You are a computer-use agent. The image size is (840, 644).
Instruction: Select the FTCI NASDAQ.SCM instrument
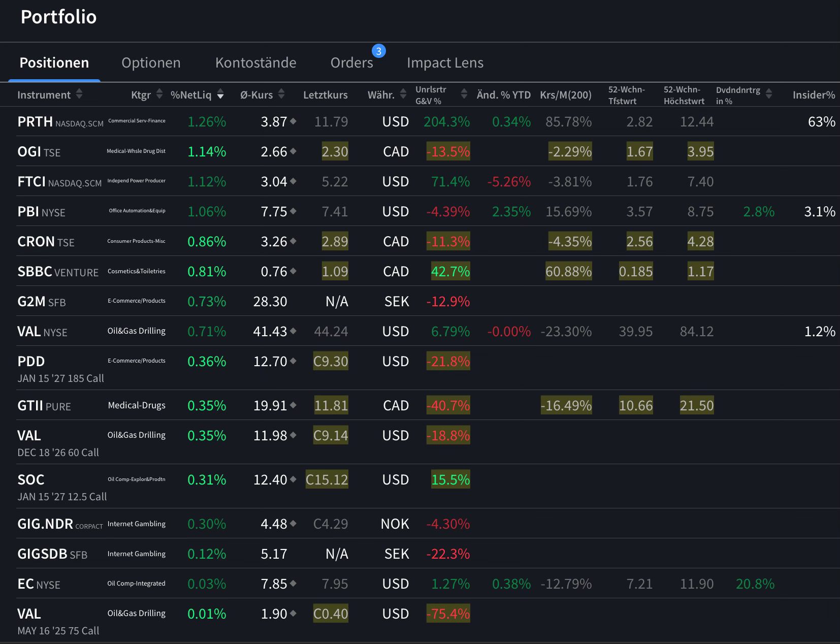pos(59,182)
